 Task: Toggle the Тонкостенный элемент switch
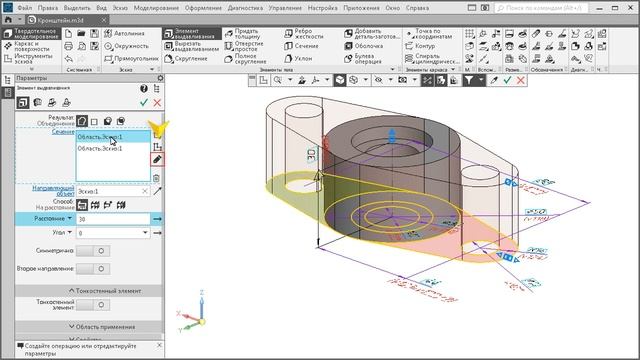pyautogui.click(x=93, y=304)
